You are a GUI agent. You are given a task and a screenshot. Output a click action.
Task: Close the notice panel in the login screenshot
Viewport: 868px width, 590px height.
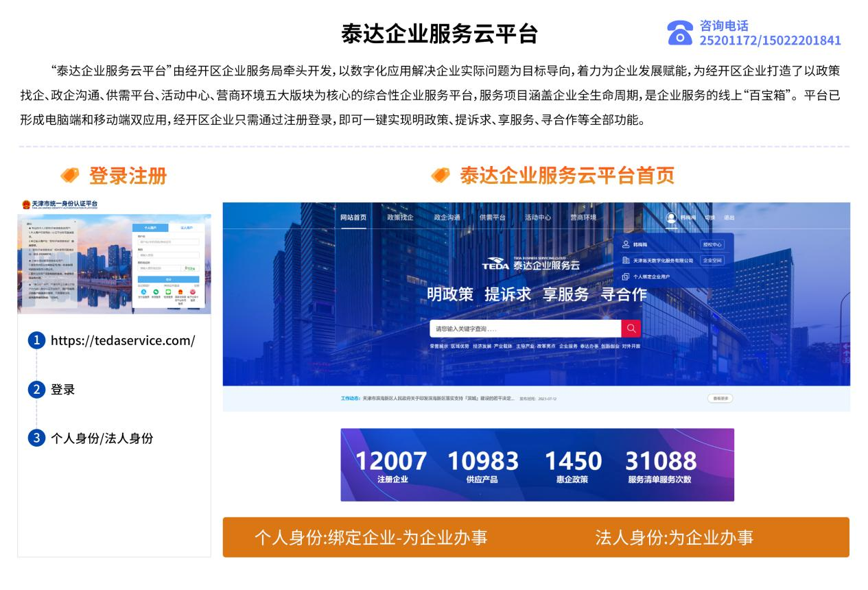coord(75,222)
